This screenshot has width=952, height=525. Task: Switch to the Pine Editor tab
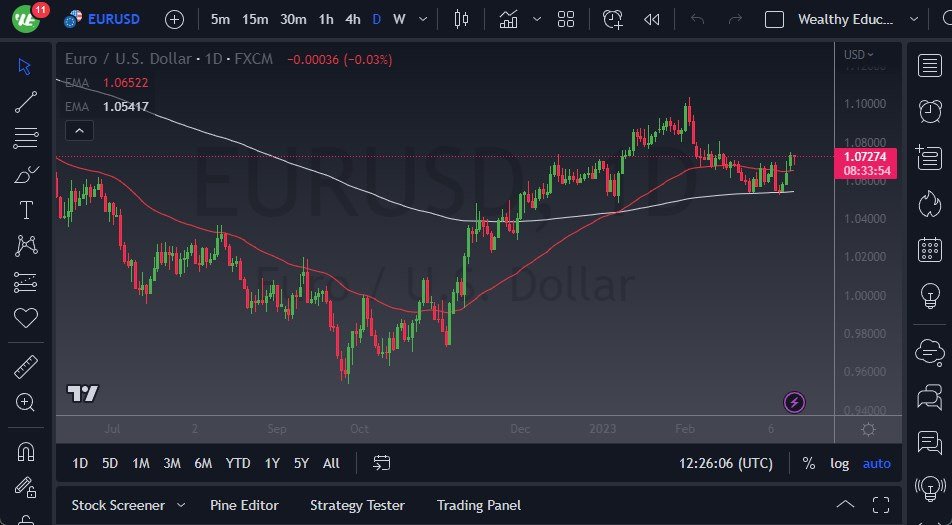pos(244,505)
